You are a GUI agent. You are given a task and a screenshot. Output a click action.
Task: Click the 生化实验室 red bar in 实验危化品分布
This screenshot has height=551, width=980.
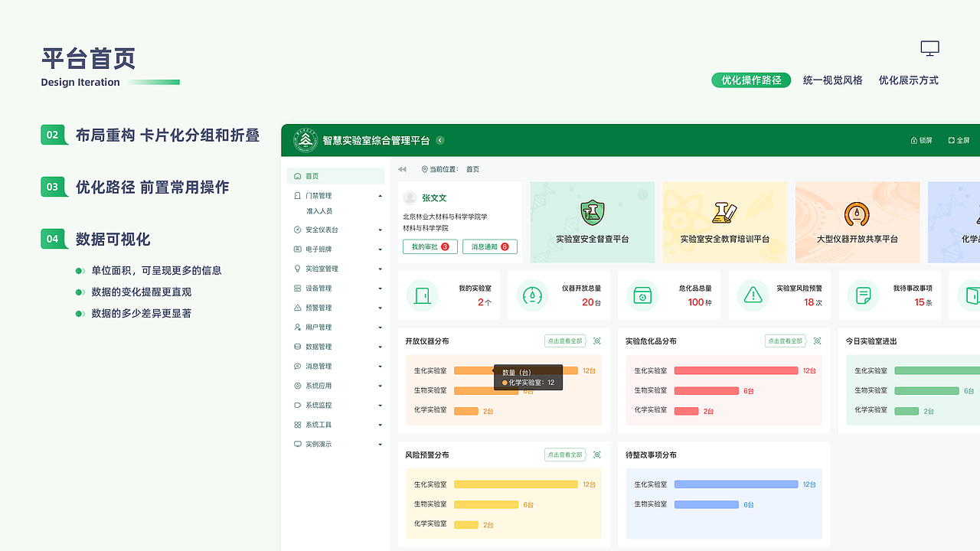736,370
